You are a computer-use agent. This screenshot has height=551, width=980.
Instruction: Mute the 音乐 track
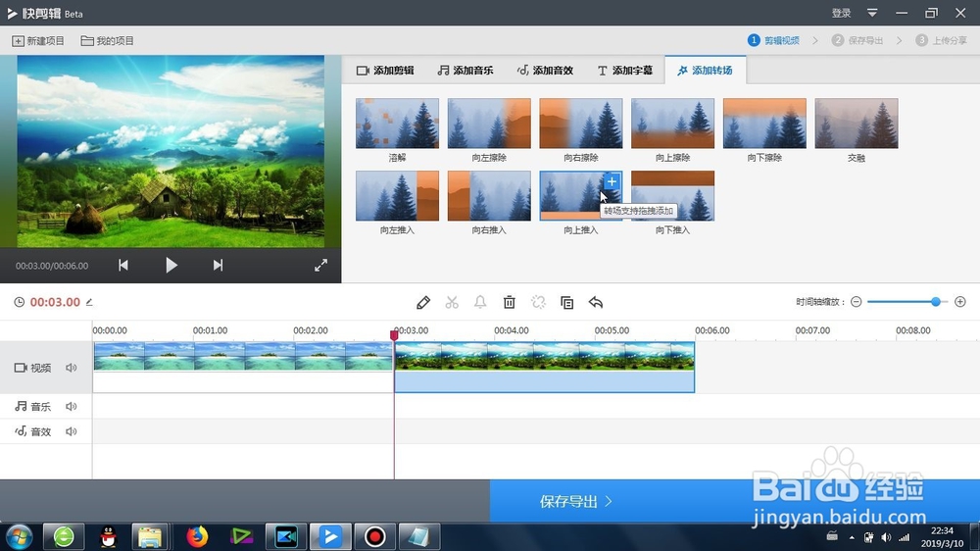click(x=72, y=407)
